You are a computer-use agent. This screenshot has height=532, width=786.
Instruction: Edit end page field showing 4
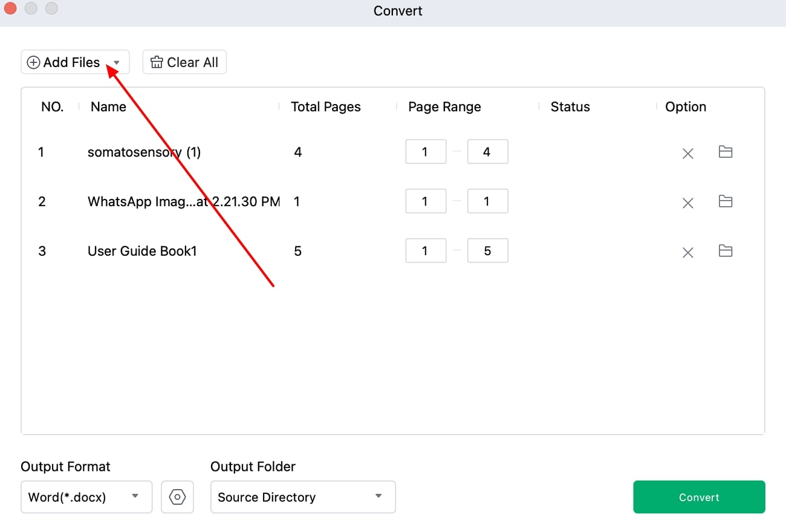pyautogui.click(x=487, y=152)
